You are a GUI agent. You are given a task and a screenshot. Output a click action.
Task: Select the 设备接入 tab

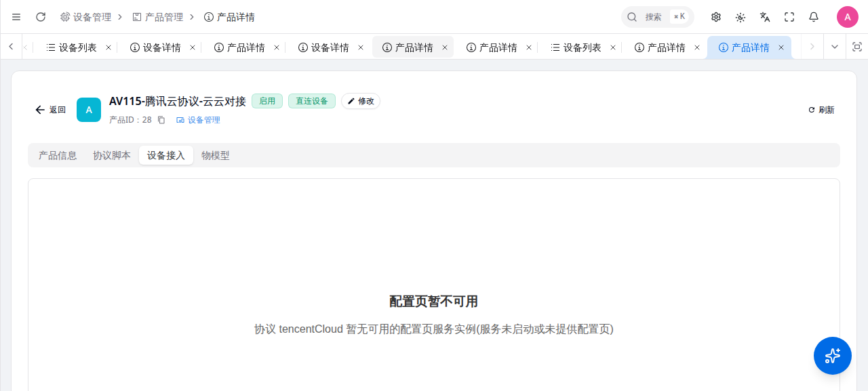point(166,155)
